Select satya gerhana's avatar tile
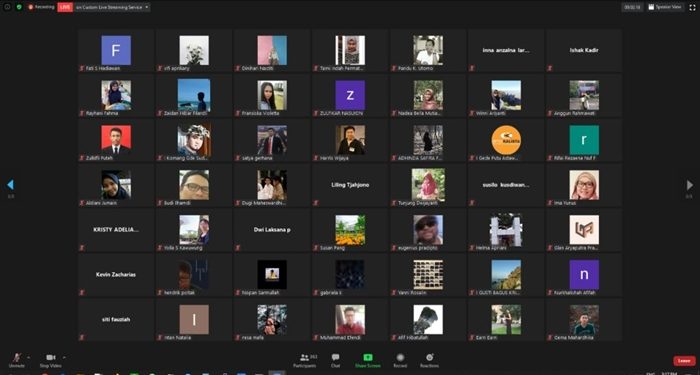This screenshot has height=375, width=700. point(272,140)
